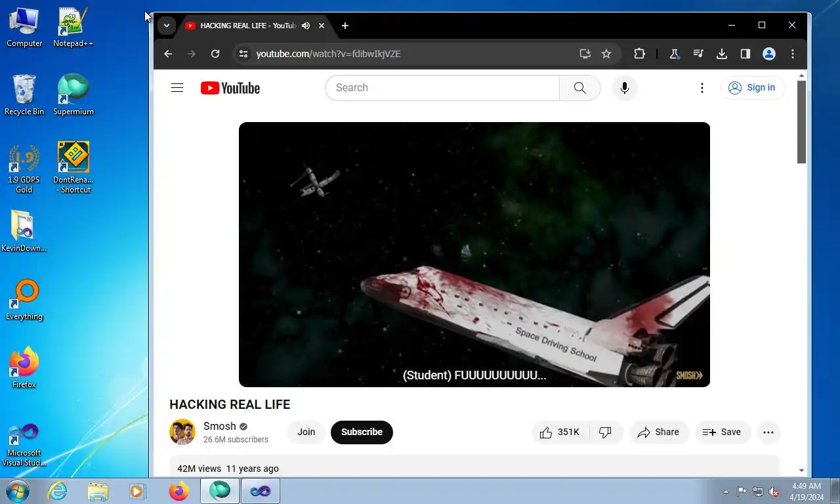This screenshot has height=504, width=840.
Task: Open the Chrome Labs flask icon
Action: (x=674, y=54)
